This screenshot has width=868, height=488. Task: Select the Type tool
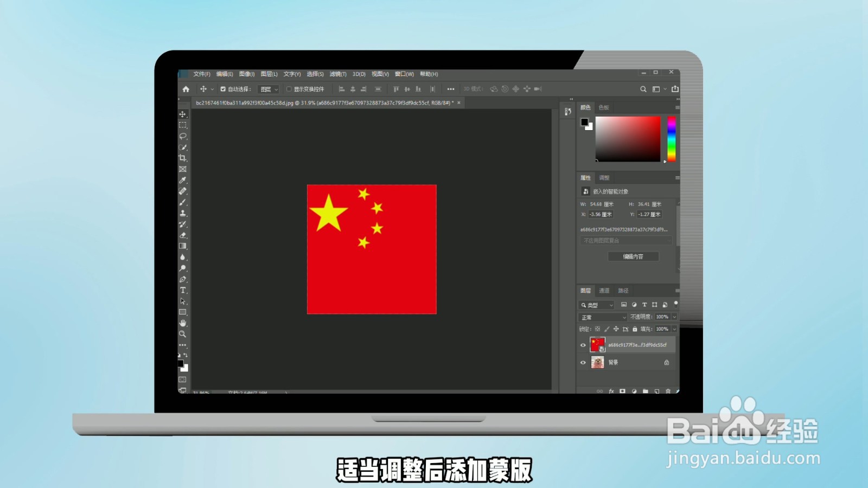click(183, 290)
